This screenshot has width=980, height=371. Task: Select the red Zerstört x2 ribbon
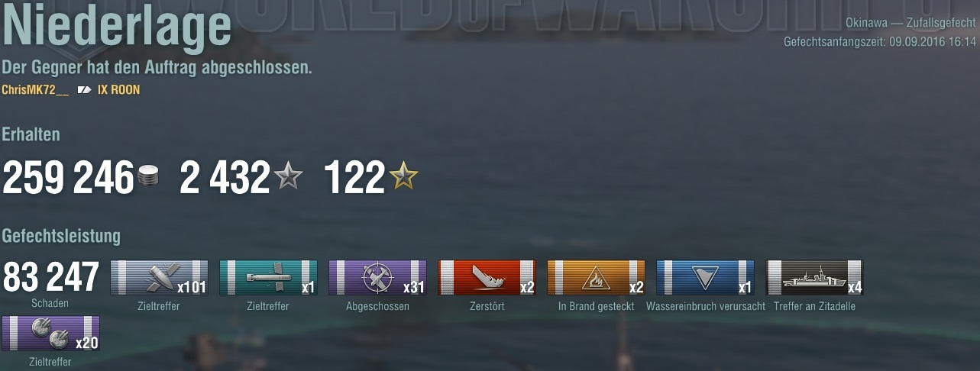click(487, 278)
